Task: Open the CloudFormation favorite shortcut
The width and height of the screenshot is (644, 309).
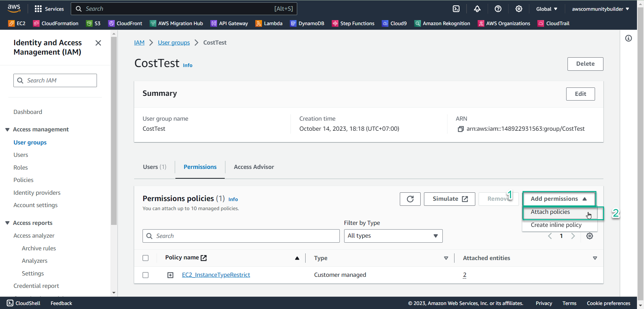Action: [56, 23]
